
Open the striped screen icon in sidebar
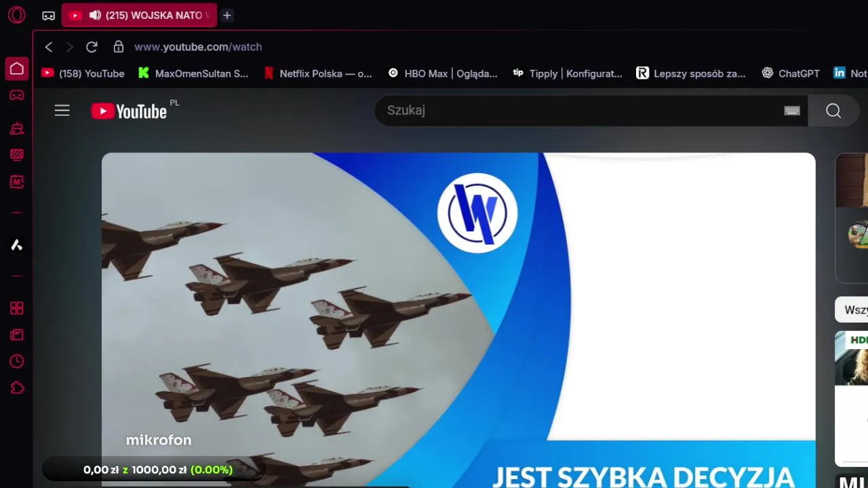[x=17, y=155]
